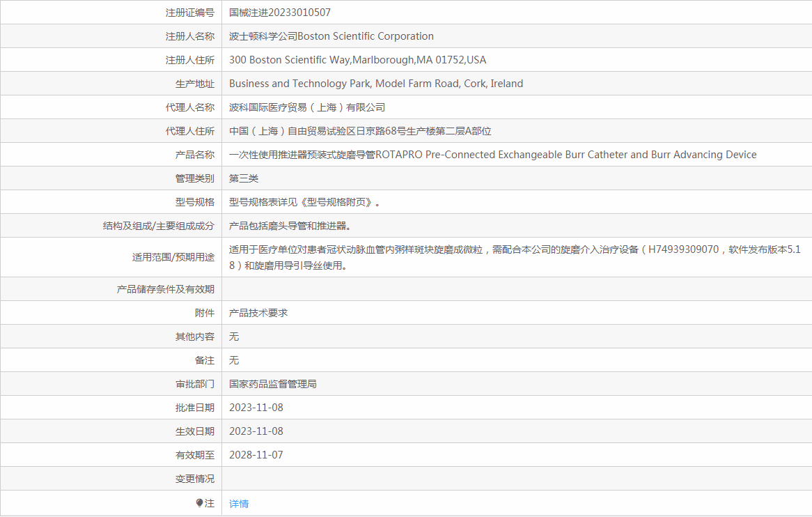812x517 pixels.
Task: Click the 变更情况 label
Action: point(195,479)
